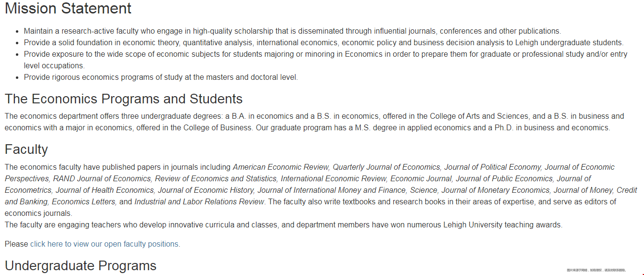Screen dimensions: 644x275
Task: Click the Mission Statement heading
Action: click(68, 8)
